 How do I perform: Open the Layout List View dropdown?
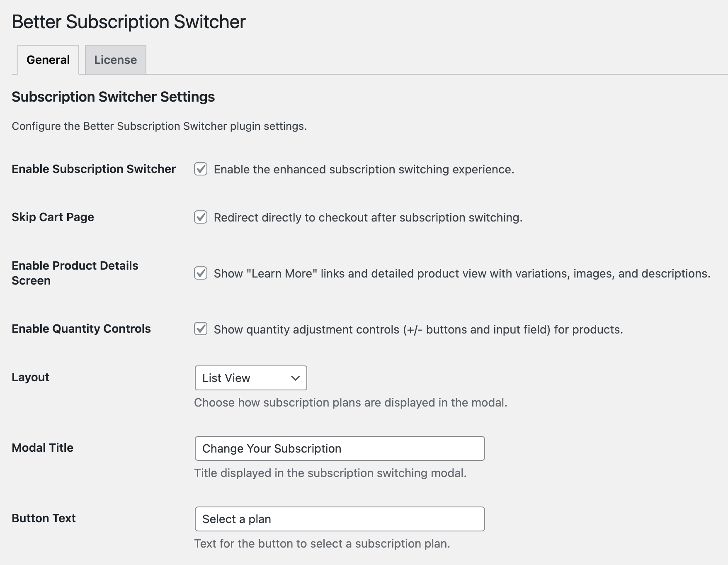pyautogui.click(x=251, y=378)
